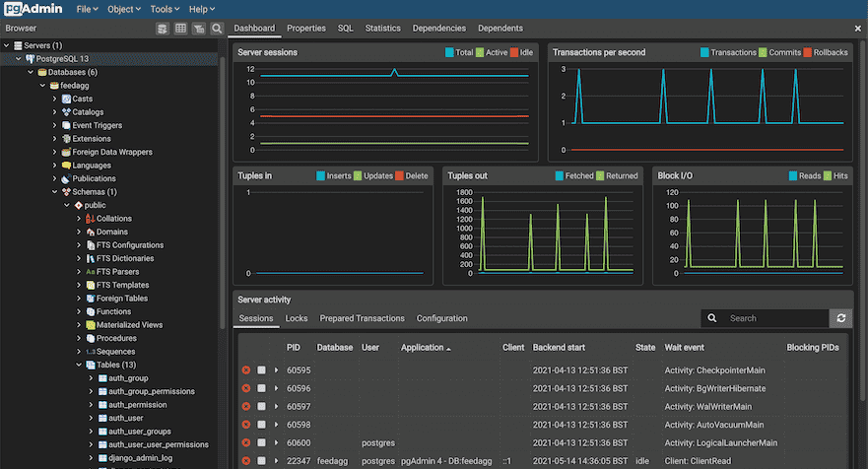
Task: Click the Languages node icon
Action: pyautogui.click(x=66, y=165)
